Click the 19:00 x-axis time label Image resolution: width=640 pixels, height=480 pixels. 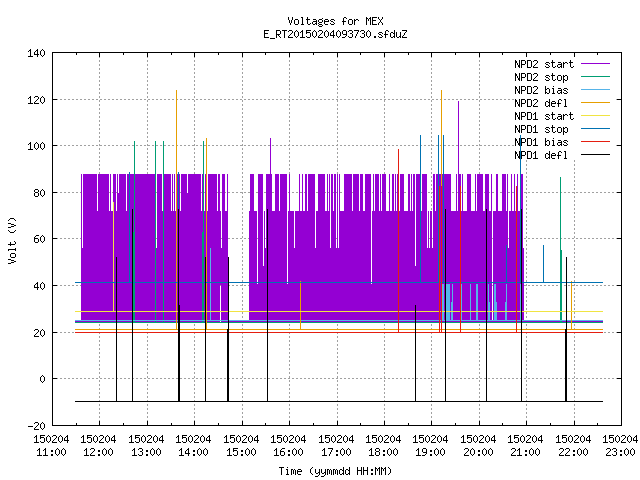click(x=431, y=452)
